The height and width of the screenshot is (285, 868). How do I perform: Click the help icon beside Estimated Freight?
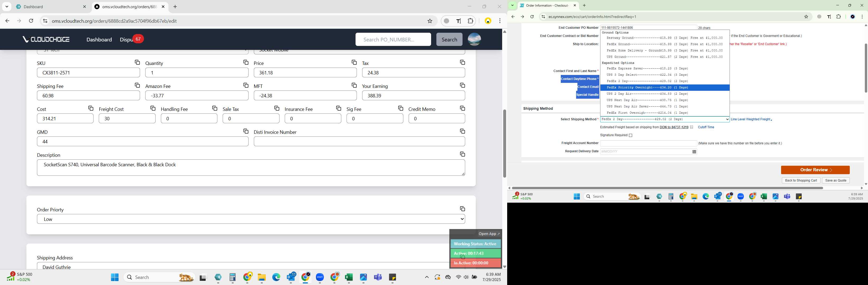click(x=692, y=127)
